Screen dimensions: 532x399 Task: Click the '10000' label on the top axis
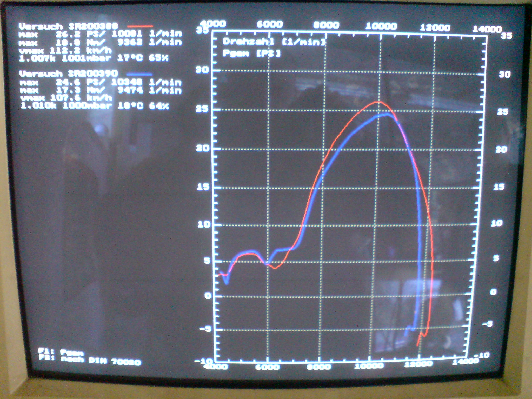pyautogui.click(x=381, y=26)
